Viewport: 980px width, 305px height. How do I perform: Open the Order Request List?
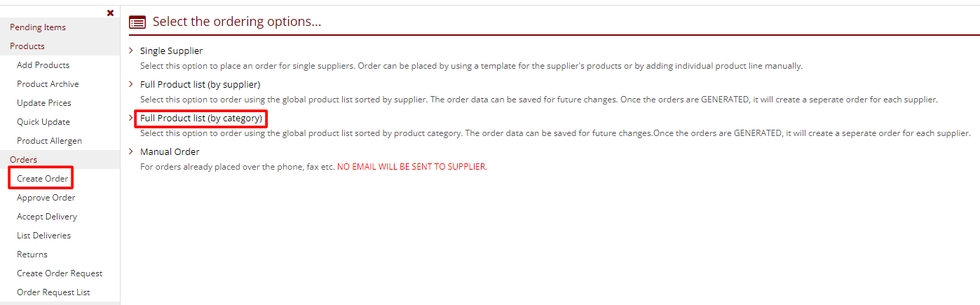pyautogui.click(x=53, y=292)
